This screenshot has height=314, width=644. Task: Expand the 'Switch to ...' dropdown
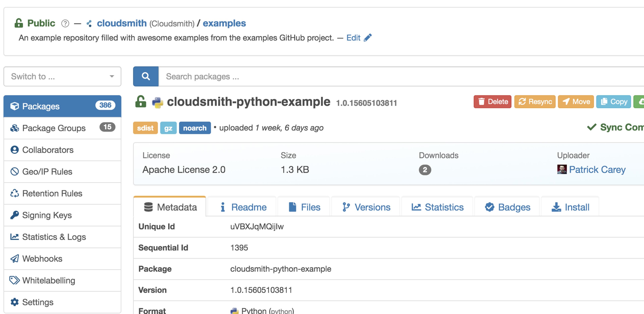coord(62,76)
